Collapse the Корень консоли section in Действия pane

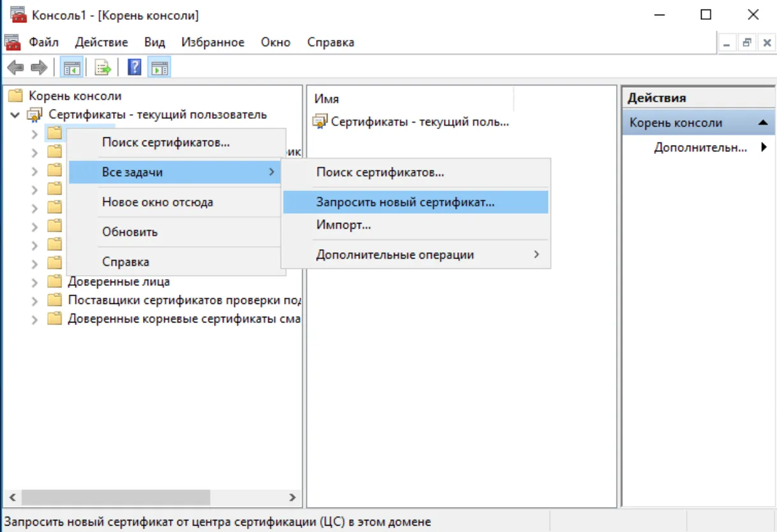(x=762, y=123)
